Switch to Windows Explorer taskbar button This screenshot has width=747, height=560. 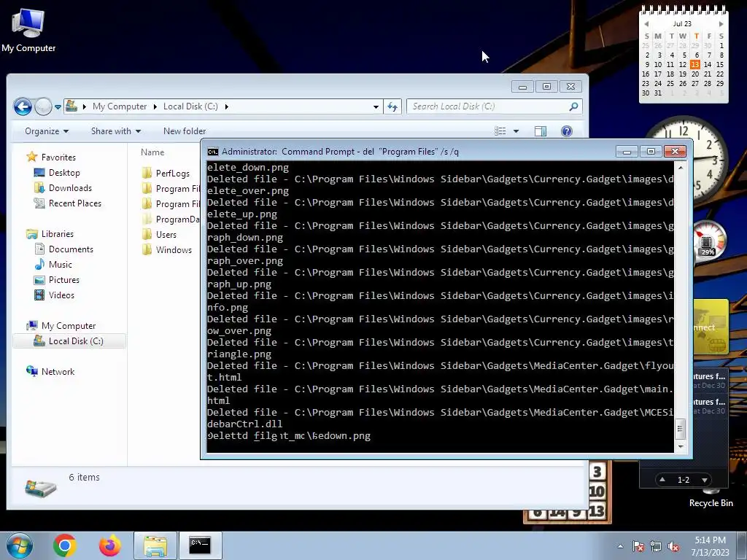pos(155,545)
